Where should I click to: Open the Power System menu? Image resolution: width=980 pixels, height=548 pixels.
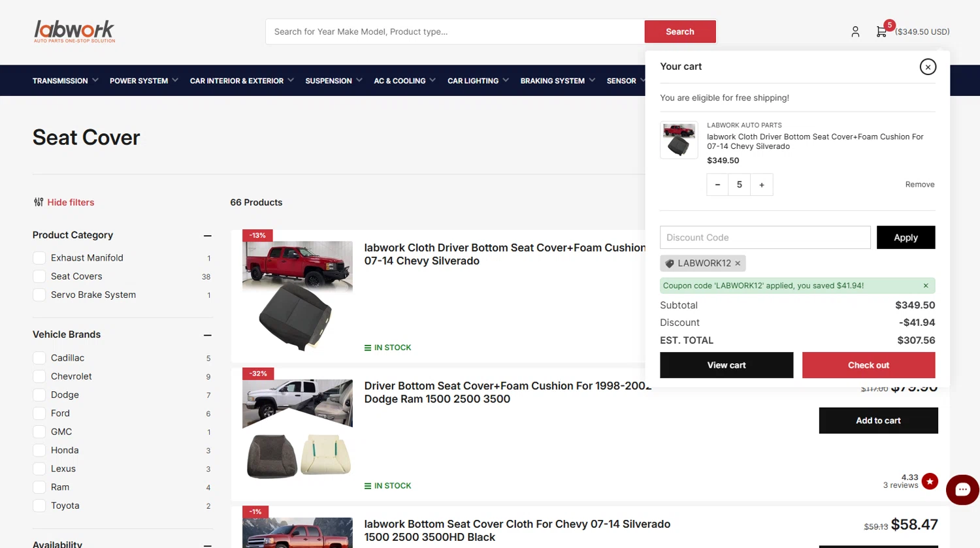click(144, 81)
